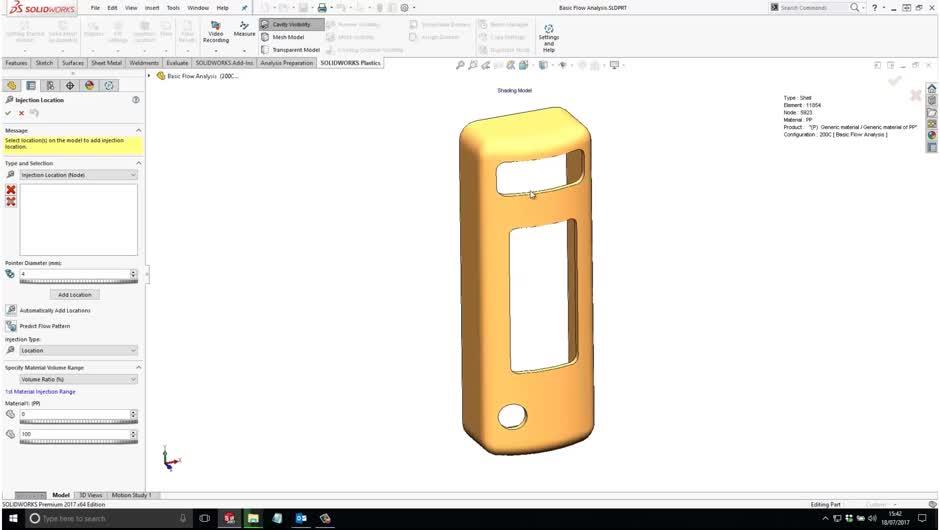The image size is (940, 530).
Task: Click the Automatically Add Locations icon button
Action: coord(11,310)
